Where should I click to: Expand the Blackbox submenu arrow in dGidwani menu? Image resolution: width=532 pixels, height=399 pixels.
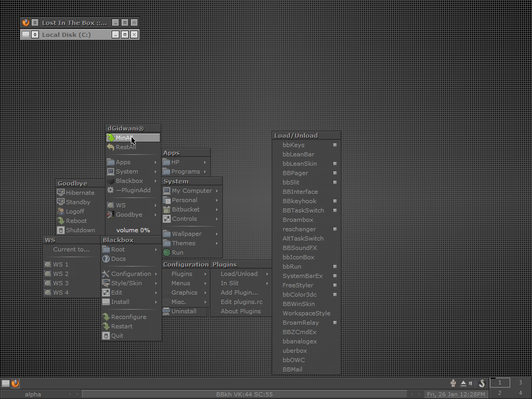tap(156, 181)
